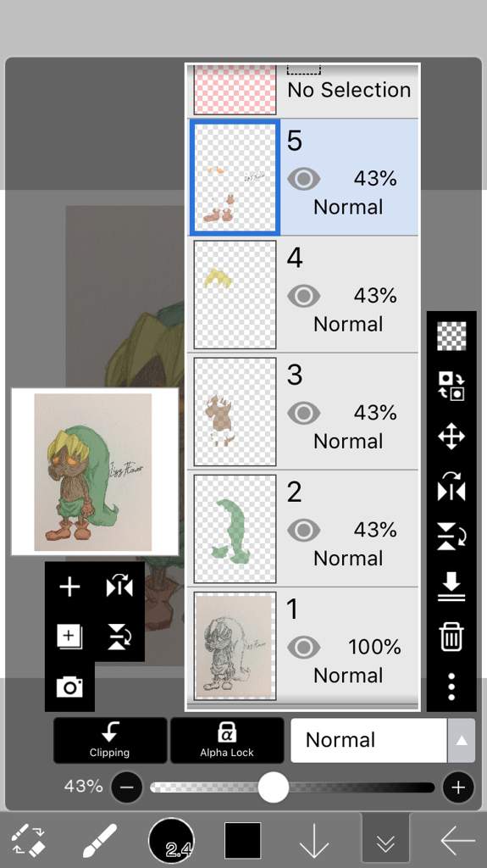
Task: Open three-dot more options menu
Action: [x=451, y=687]
